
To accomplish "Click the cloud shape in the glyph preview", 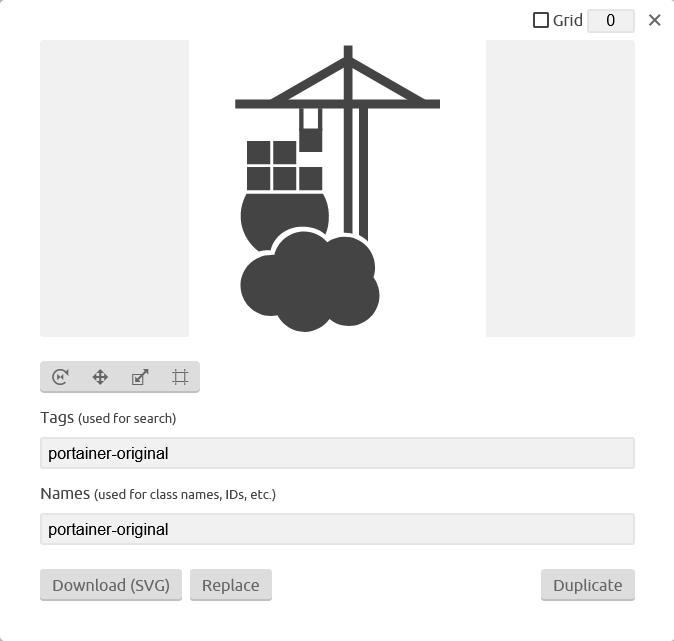I will (x=309, y=282).
